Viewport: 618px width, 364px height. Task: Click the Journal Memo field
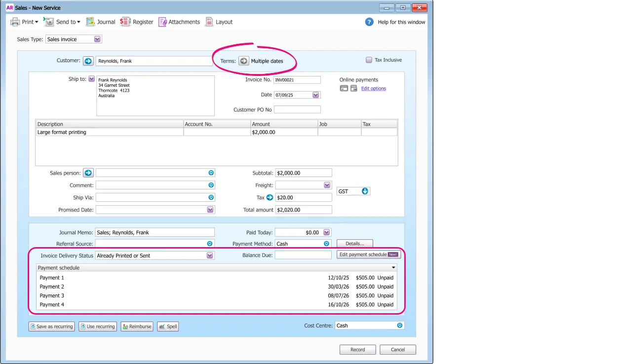click(155, 232)
